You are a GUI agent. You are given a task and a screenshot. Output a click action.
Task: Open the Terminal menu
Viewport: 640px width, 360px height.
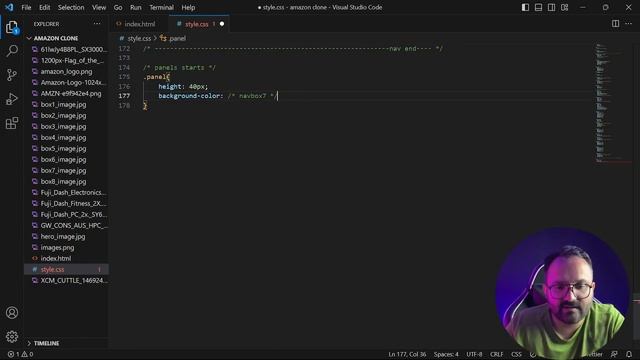pyautogui.click(x=161, y=7)
